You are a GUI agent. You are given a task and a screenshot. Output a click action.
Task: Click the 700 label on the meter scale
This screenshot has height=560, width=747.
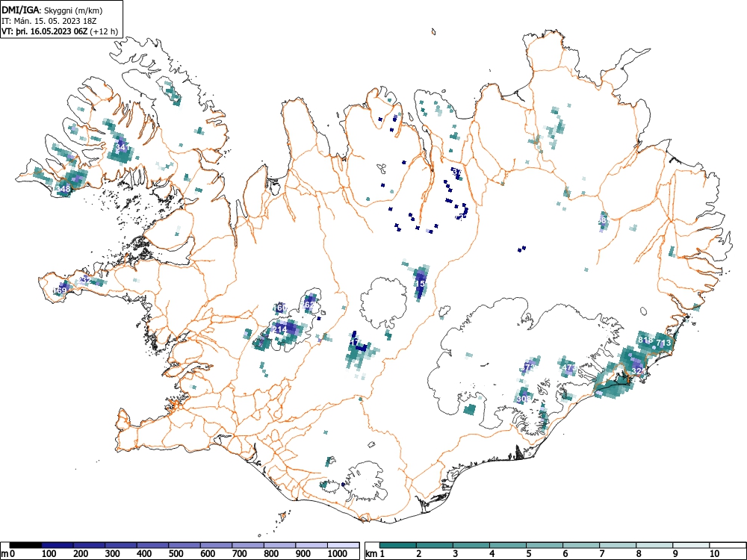239,554
